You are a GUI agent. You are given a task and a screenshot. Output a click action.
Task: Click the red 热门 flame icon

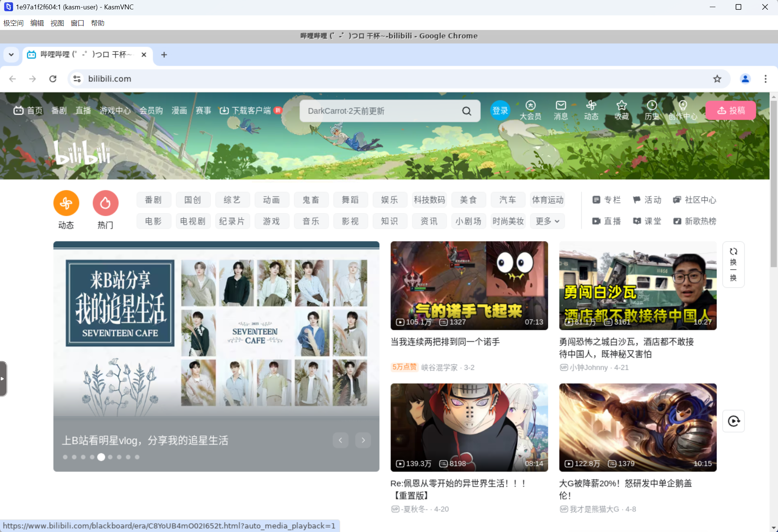click(105, 203)
